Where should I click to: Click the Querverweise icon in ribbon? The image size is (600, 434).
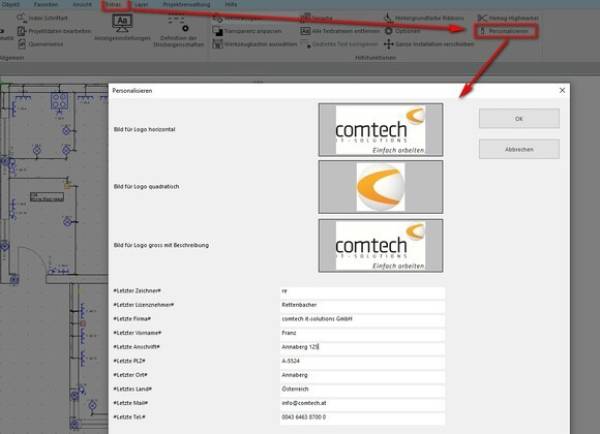coord(21,44)
